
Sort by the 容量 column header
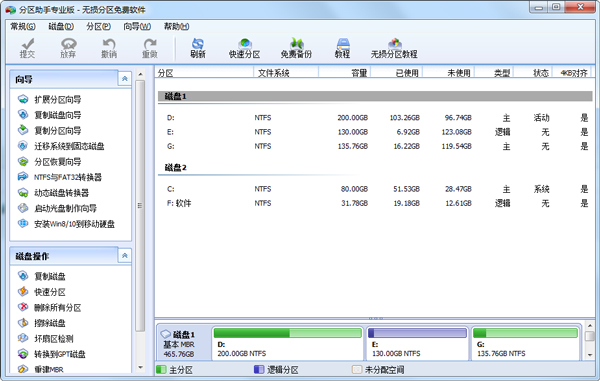click(x=344, y=72)
